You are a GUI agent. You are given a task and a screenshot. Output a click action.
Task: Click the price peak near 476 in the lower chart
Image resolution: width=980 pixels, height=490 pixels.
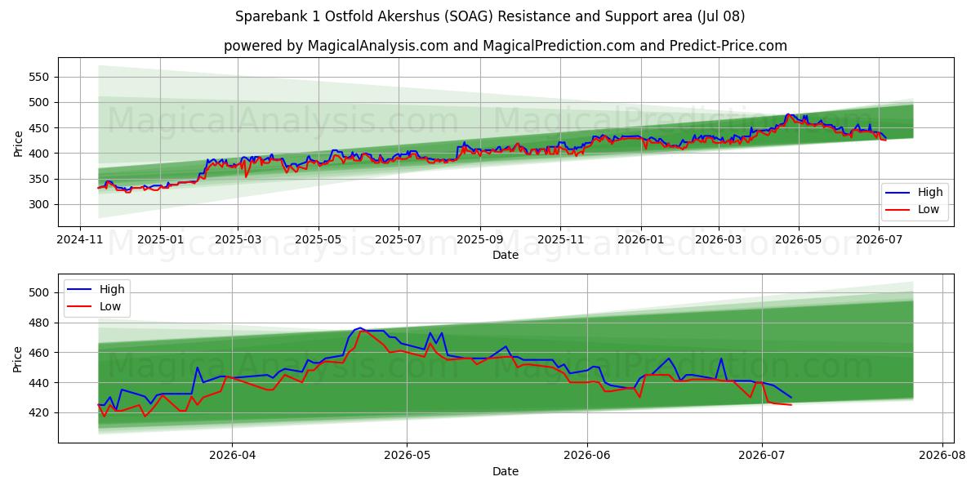click(360, 327)
